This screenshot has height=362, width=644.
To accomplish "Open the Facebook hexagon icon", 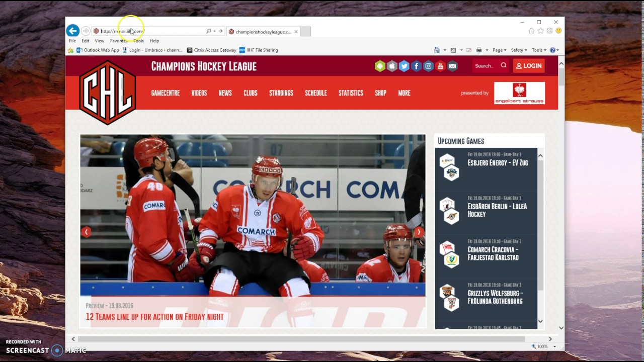I will 416,66.
